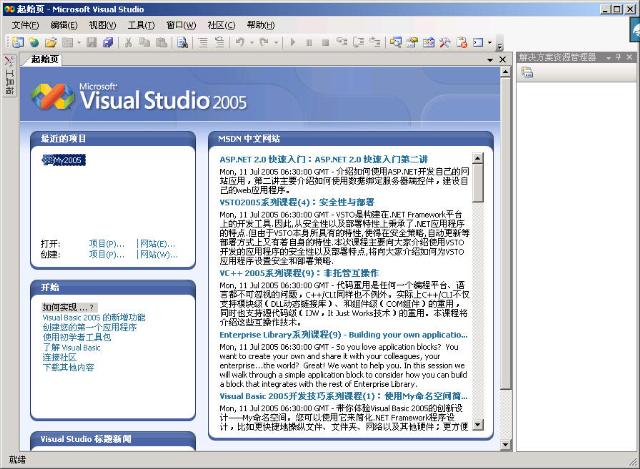
Task: Open the 编辑(E) menu
Action: (x=64, y=25)
